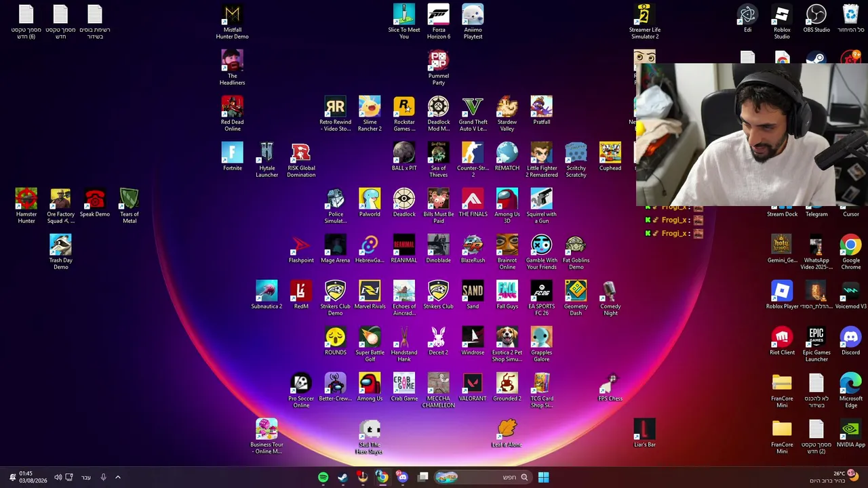868x488 pixels.
Task: Select the OBS Studio shortcut
Action: 816,19
